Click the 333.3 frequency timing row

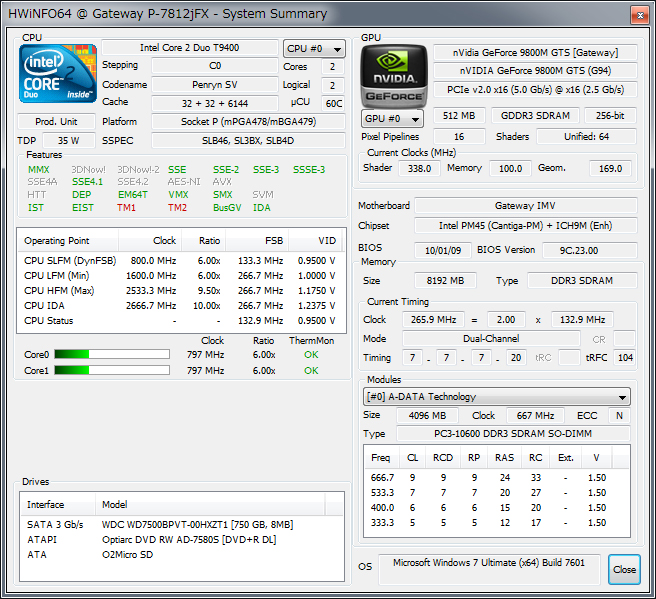[x=497, y=523]
